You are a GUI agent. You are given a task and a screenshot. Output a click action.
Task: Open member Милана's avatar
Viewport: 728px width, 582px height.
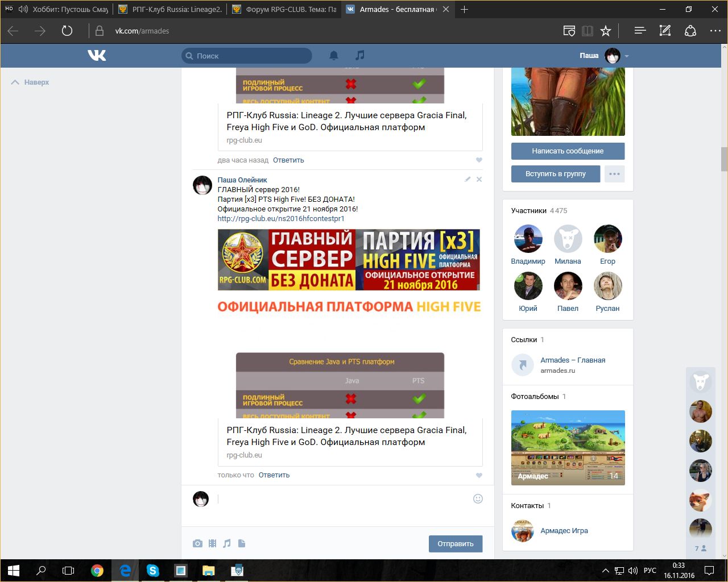coord(568,239)
